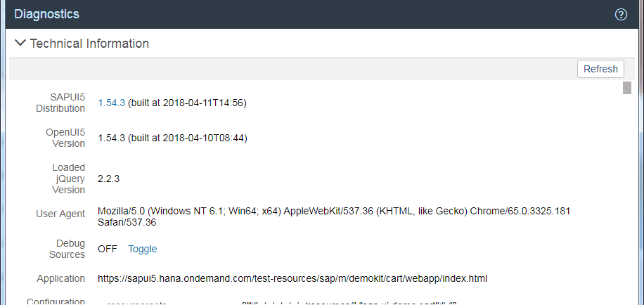Click the Loaded jQuery Version label
The height and width of the screenshot is (305, 644).
click(68, 179)
